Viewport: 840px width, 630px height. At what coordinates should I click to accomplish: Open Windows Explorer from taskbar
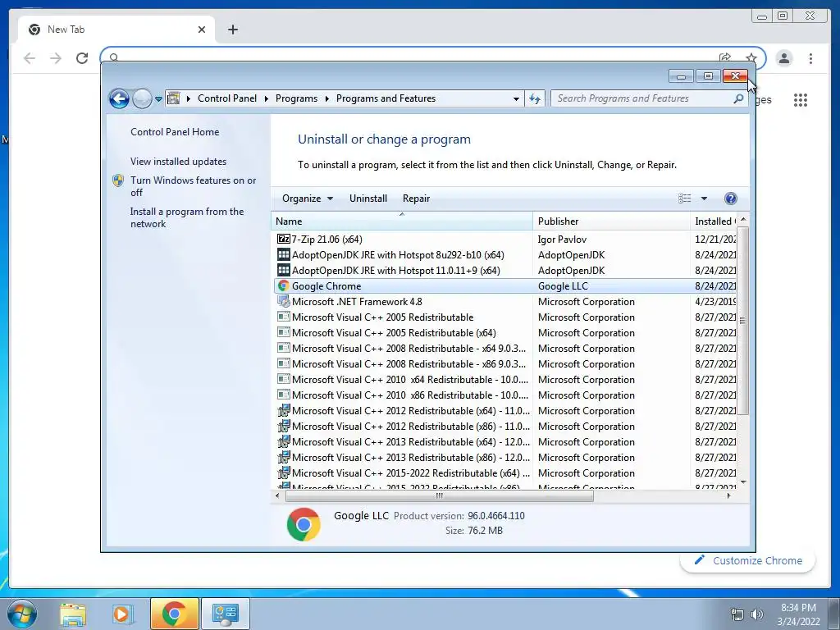[73, 614]
